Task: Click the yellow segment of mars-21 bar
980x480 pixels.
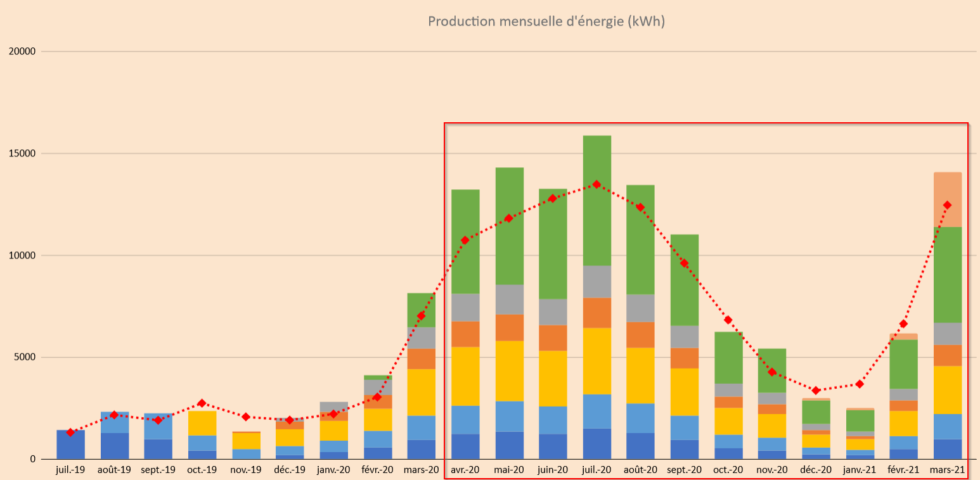Action: (x=948, y=390)
